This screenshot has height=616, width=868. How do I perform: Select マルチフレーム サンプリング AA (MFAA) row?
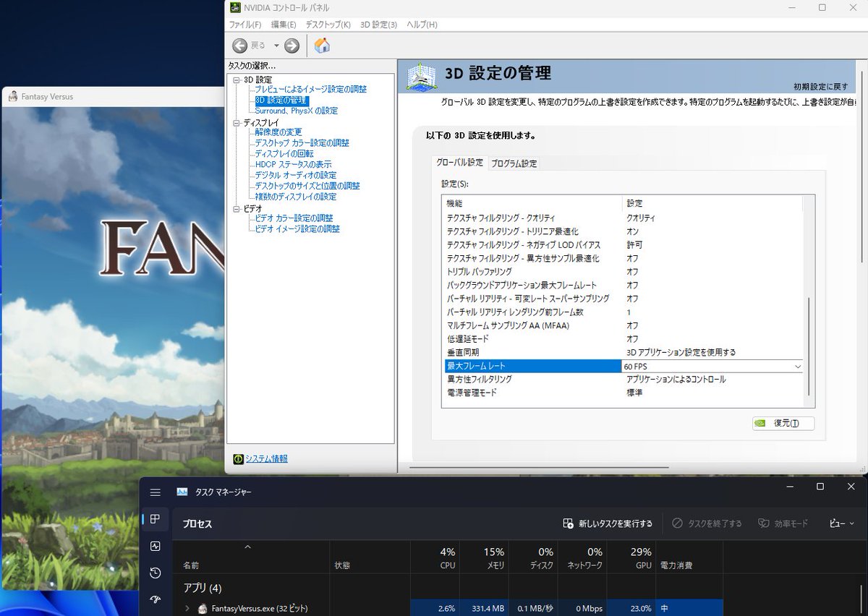[x=624, y=326]
